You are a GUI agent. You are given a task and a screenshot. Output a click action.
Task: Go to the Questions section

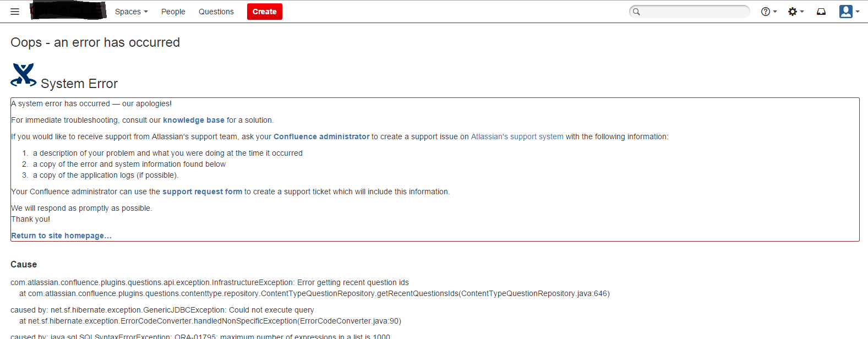coord(216,12)
